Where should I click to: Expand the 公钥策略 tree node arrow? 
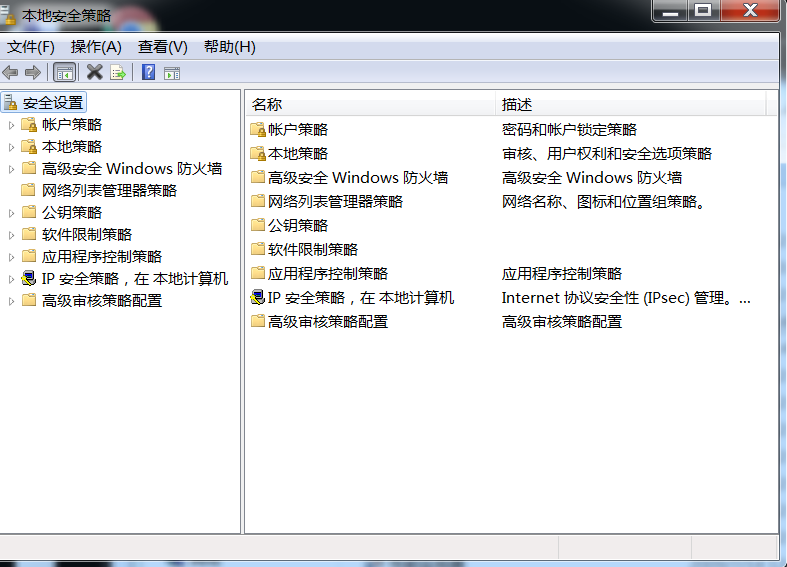tap(11, 213)
